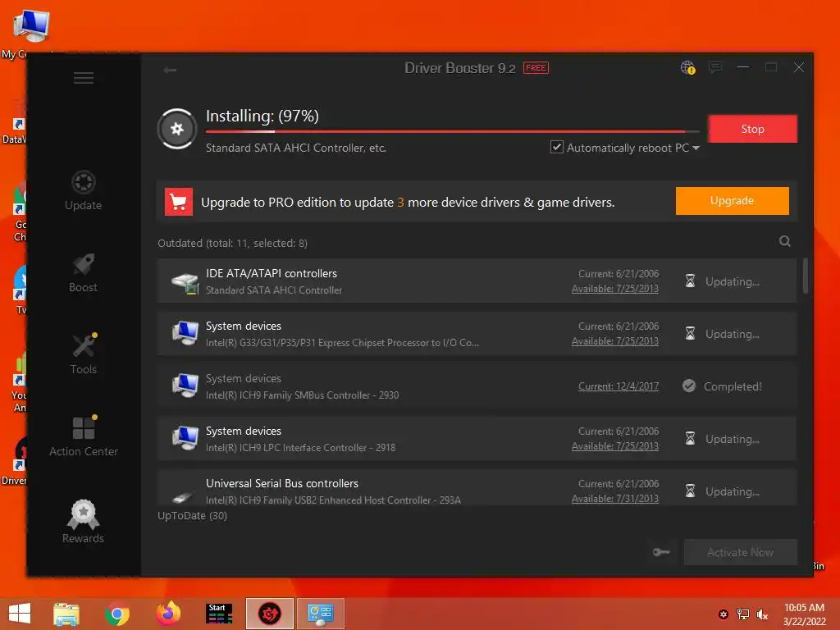Image resolution: width=840 pixels, height=630 pixels.
Task: Open Available 7/25/2013 link for SATA AHCI Controller
Action: pos(615,289)
